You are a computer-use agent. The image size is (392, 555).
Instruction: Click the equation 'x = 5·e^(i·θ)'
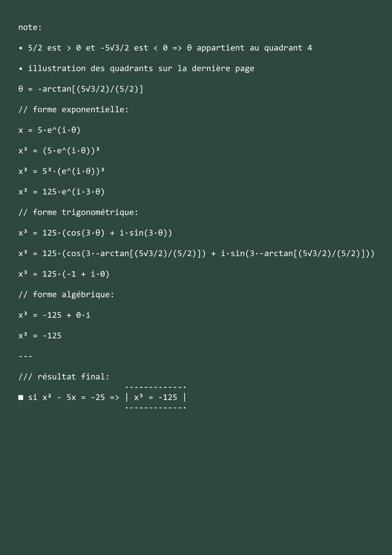click(49, 130)
